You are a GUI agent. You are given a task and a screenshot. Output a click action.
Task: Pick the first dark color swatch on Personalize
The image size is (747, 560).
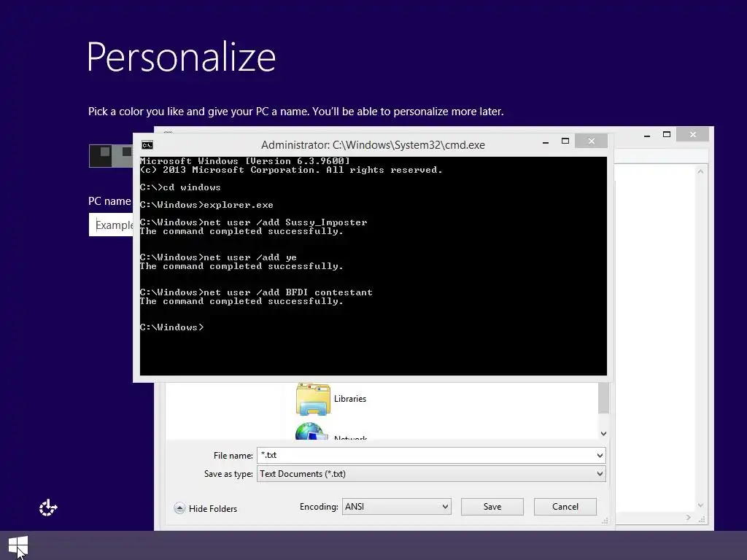tap(101, 156)
